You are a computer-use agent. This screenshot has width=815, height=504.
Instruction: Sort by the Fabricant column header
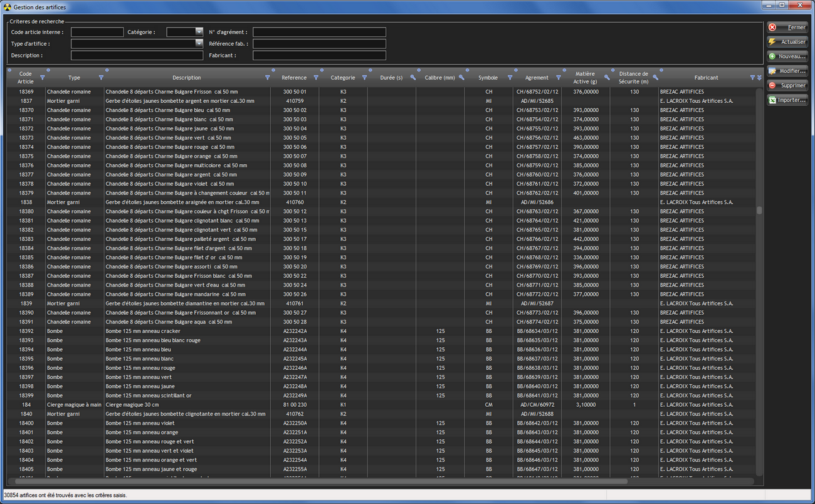click(707, 78)
